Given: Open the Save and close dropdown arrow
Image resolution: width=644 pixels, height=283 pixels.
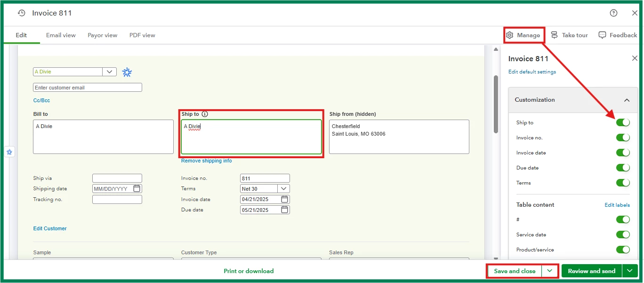Looking at the screenshot, I should click(549, 271).
